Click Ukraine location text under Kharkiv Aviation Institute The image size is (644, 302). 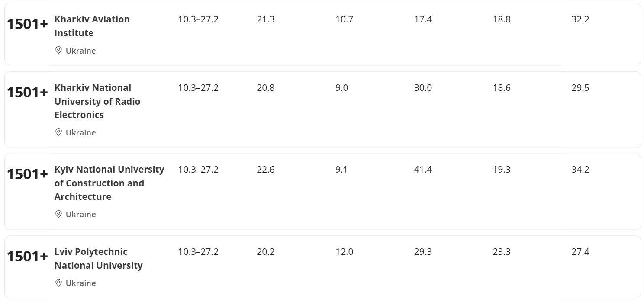point(80,51)
